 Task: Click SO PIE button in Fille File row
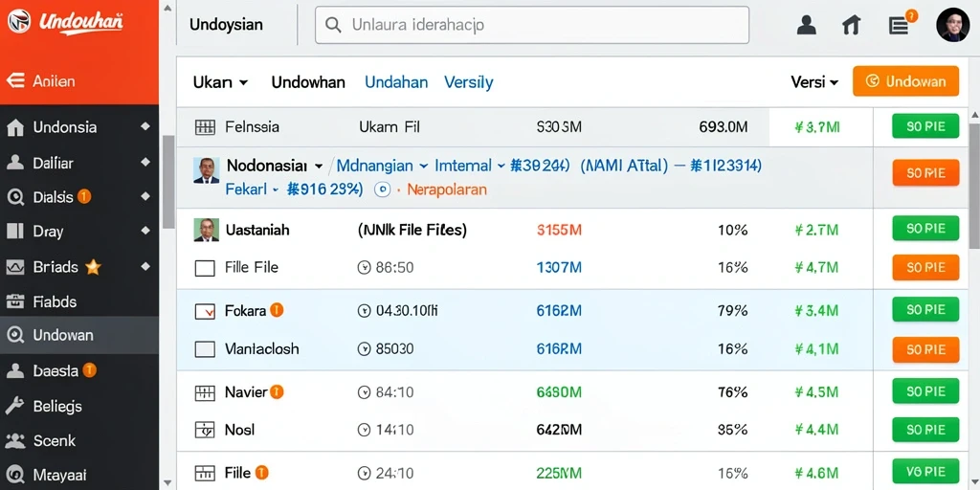[x=925, y=268]
